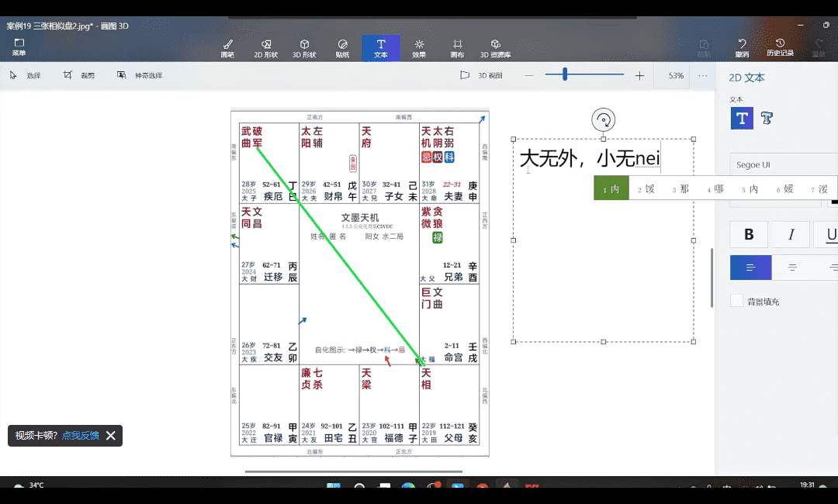Viewport: 838px width, 504px height.
Task: Click the zoom slider handle
Action: coord(565,74)
